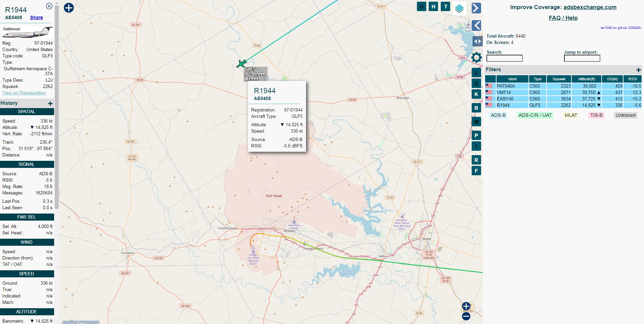
Task: Sort table by GS(kt) column
Action: pos(612,79)
